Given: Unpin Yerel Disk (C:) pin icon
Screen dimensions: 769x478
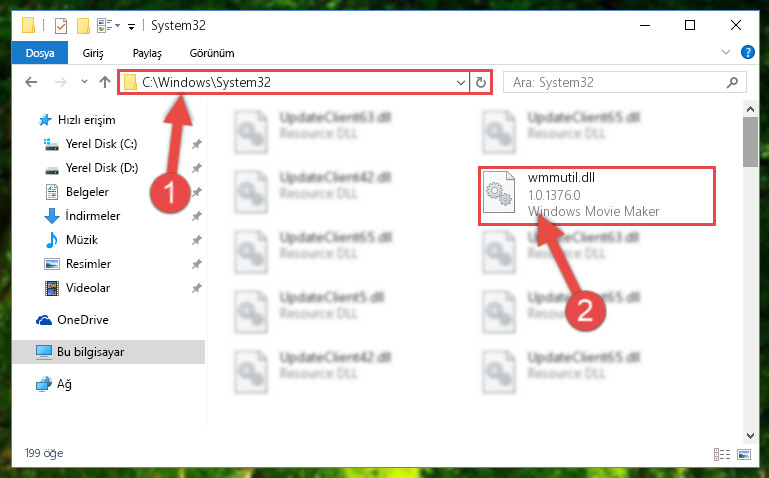Looking at the screenshot, I should (x=197, y=144).
